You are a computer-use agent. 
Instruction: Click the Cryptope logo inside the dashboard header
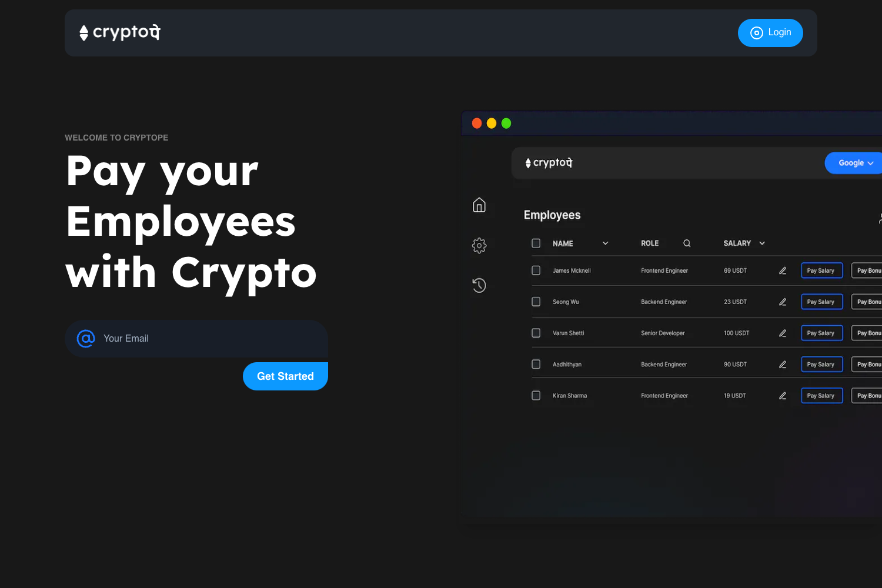click(548, 163)
